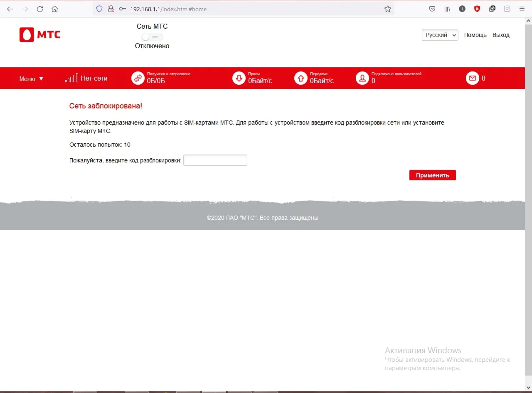This screenshot has width=532, height=393.
Task: Open the SMS messages envelope icon
Action: click(473, 78)
